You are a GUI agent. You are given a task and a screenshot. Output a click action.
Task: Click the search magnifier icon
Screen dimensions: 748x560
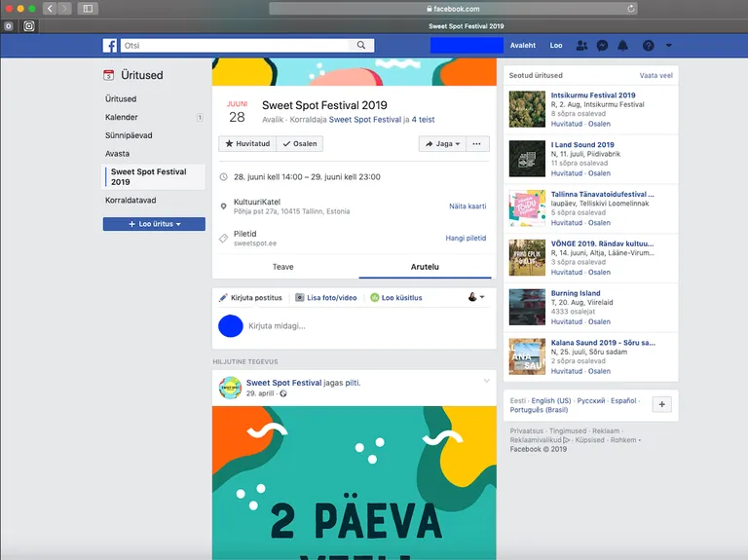[361, 45]
